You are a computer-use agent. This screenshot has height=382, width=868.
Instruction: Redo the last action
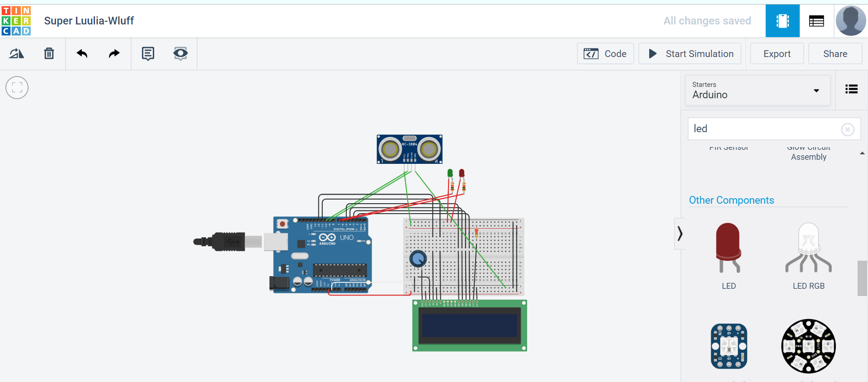pos(114,53)
